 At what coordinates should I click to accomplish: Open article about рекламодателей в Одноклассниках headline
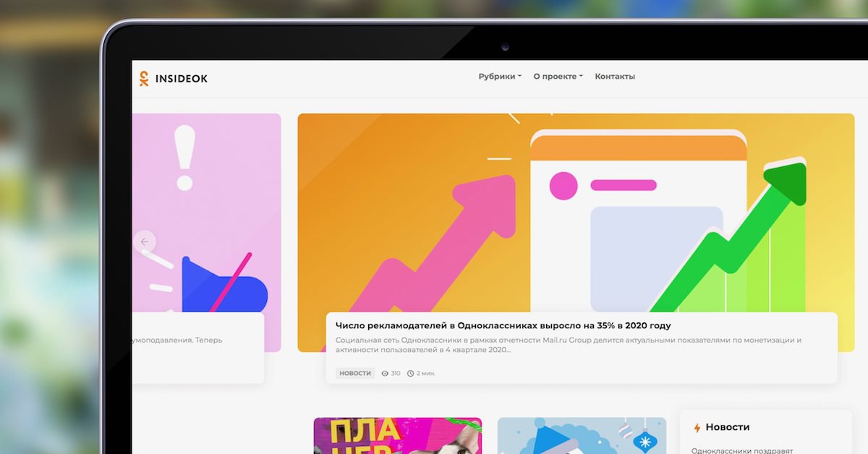pyautogui.click(x=503, y=325)
